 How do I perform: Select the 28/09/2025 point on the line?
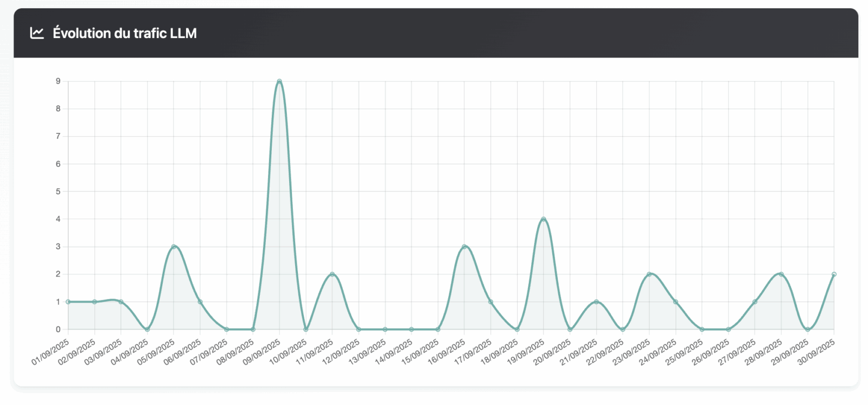click(x=781, y=274)
